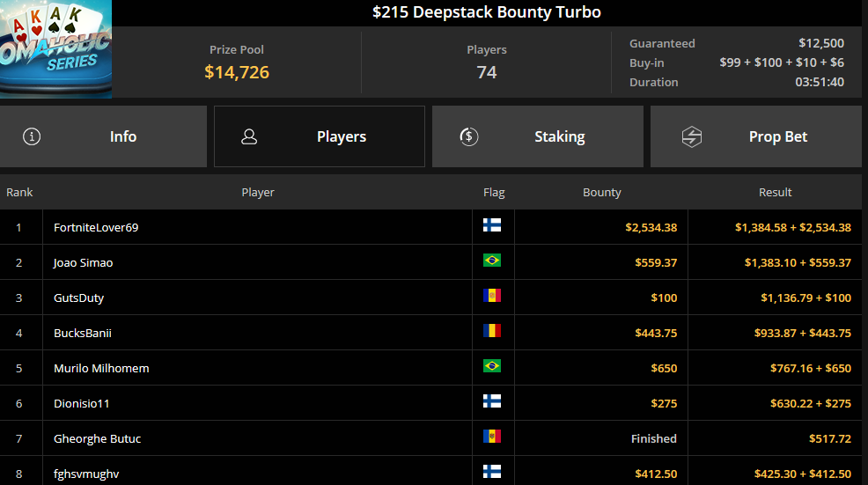Select player Murilo Milhomem
868x485 pixels.
pyautogui.click(x=101, y=368)
